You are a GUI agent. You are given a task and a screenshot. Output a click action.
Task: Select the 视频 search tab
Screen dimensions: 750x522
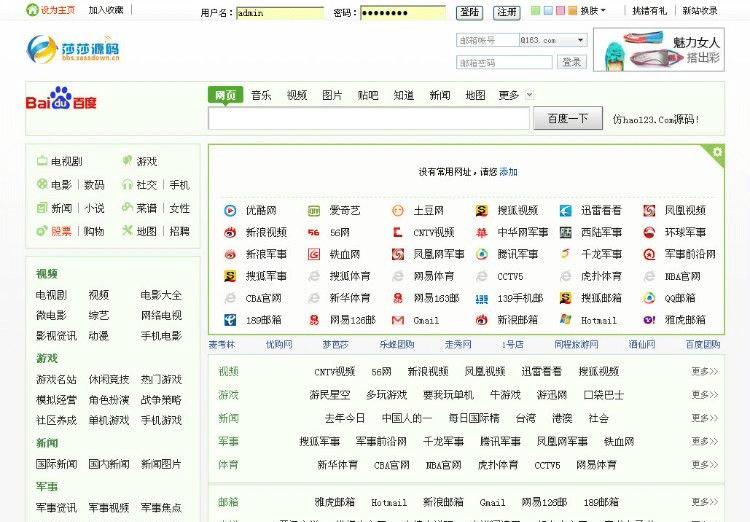tap(297, 95)
